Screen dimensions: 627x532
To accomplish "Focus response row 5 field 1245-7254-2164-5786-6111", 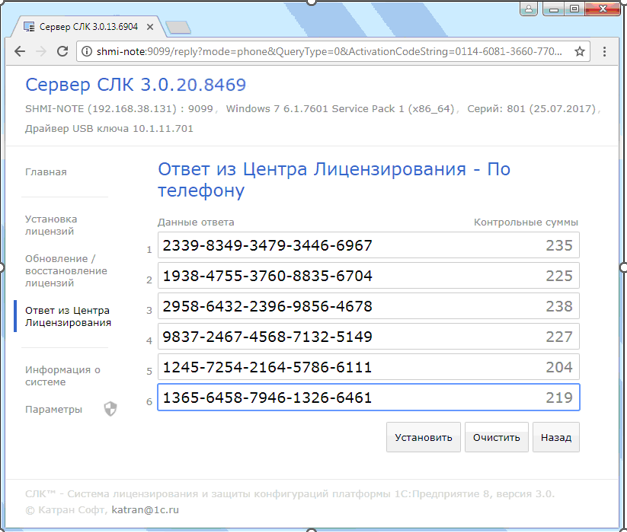I will 368,367.
